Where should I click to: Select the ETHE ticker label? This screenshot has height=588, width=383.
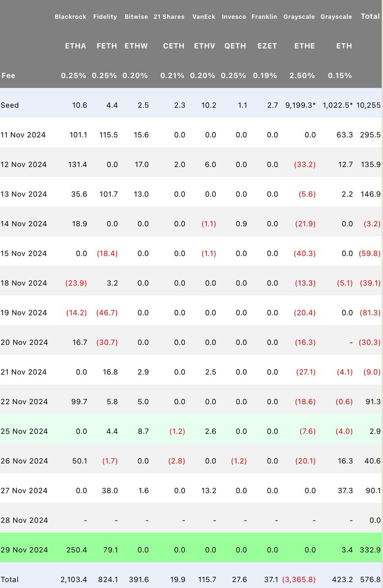click(x=305, y=46)
